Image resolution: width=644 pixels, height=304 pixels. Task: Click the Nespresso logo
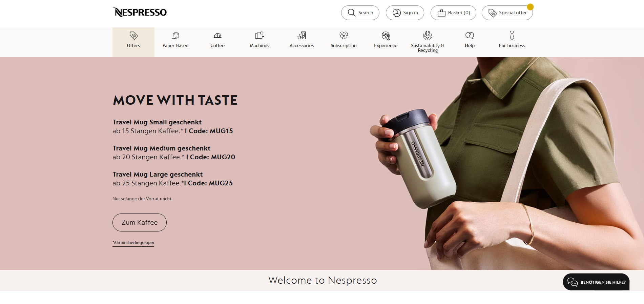coord(140,13)
